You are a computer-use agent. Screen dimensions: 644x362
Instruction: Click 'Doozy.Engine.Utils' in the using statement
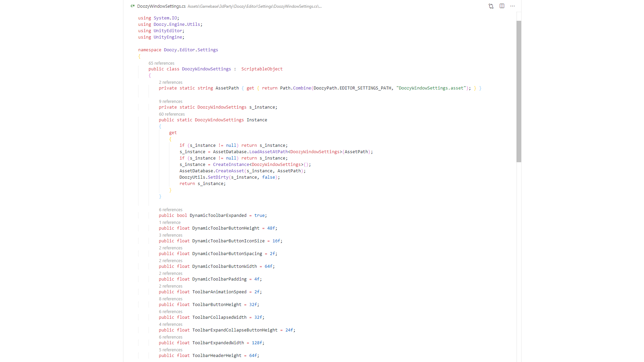click(177, 24)
